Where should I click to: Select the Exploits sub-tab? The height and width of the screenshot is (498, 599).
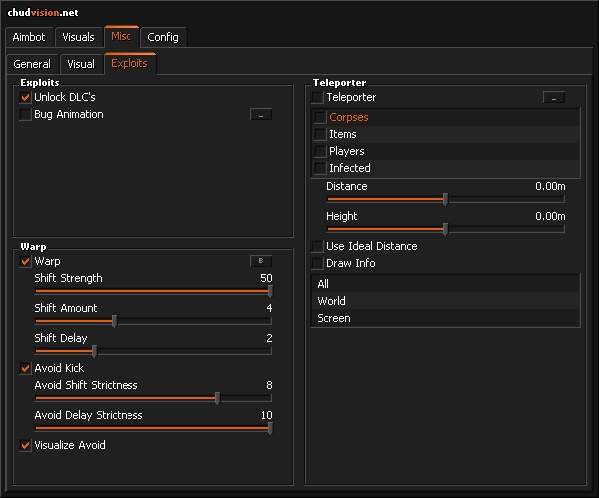coord(130,63)
